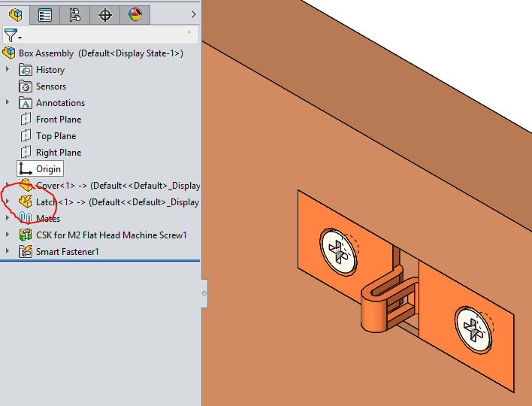Select the Latch<1> component name
The width and height of the screenshot is (532, 406).
click(117, 202)
